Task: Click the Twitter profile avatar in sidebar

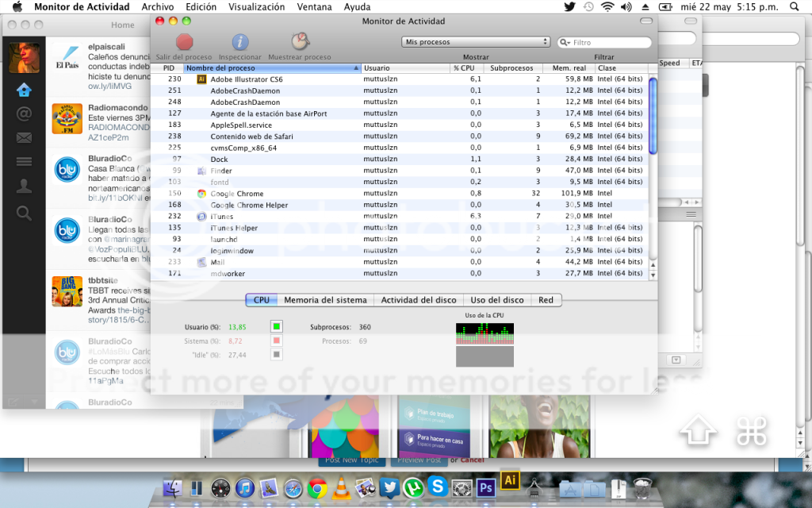Action: tap(24, 57)
